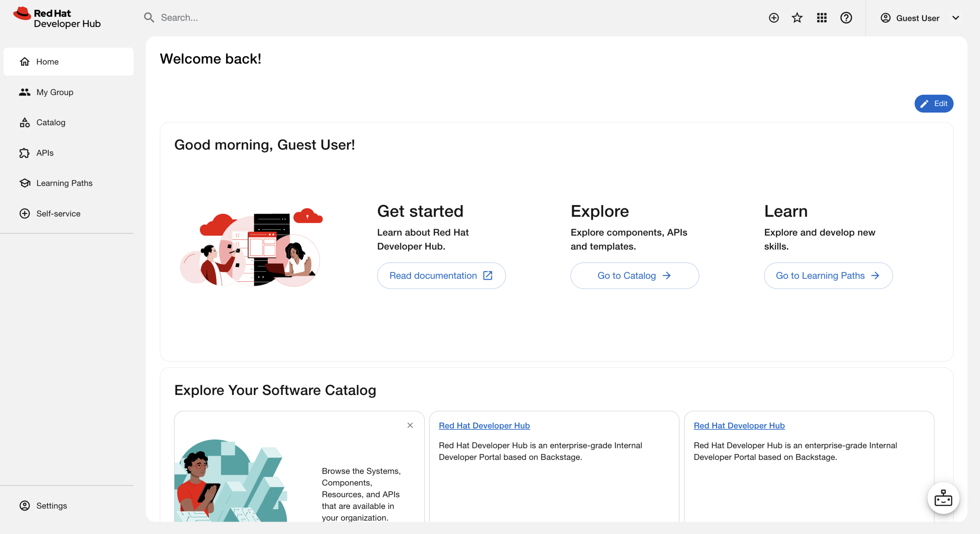Screen dimensions: 980x534
Task: Open Learning Paths in the sidebar
Action: [x=68, y=183]
